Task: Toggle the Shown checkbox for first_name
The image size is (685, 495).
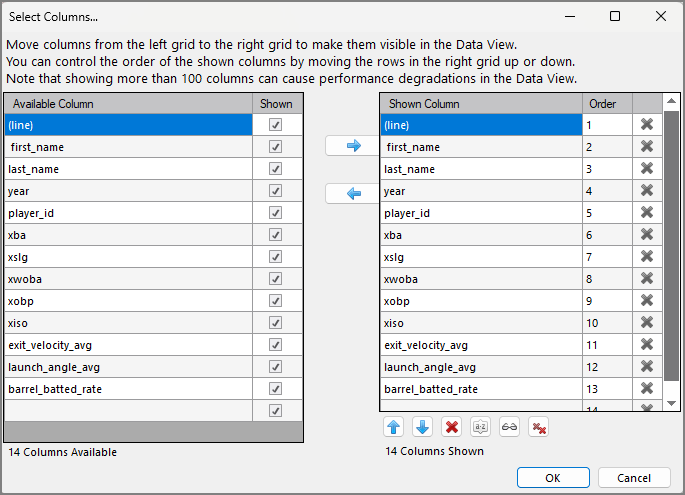Action: tap(275, 147)
